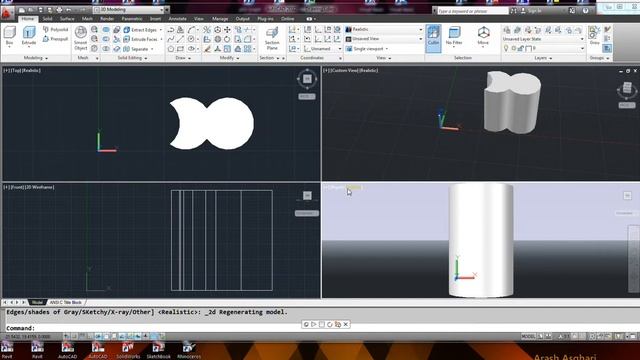Expand the Draw panel
640x360 pixels.
click(183, 58)
